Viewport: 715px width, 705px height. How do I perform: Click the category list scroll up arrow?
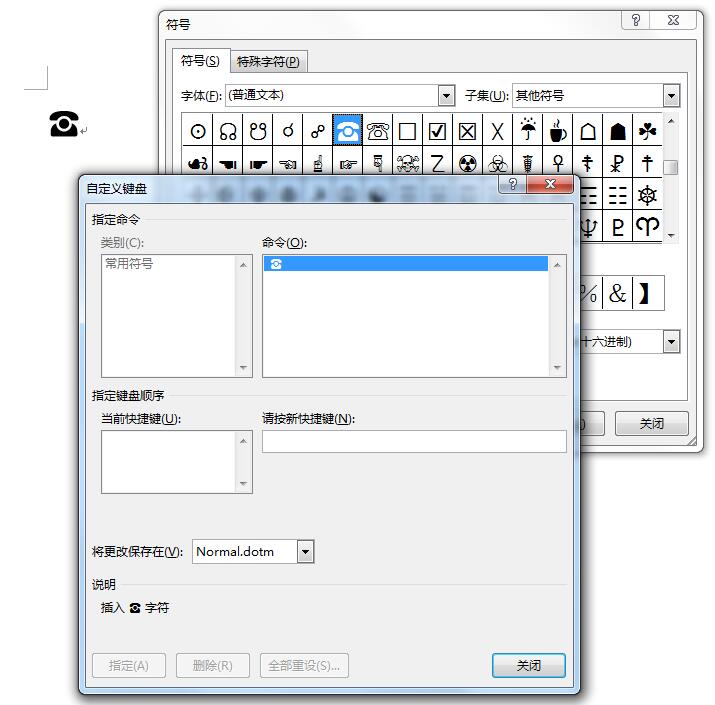pyautogui.click(x=243, y=265)
